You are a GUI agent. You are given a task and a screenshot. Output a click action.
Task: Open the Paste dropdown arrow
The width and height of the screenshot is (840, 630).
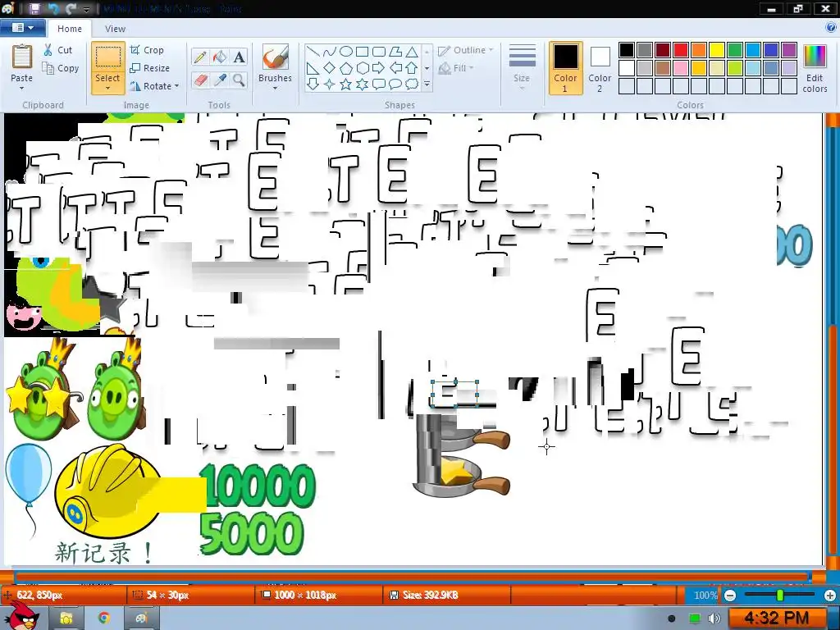coord(22,89)
